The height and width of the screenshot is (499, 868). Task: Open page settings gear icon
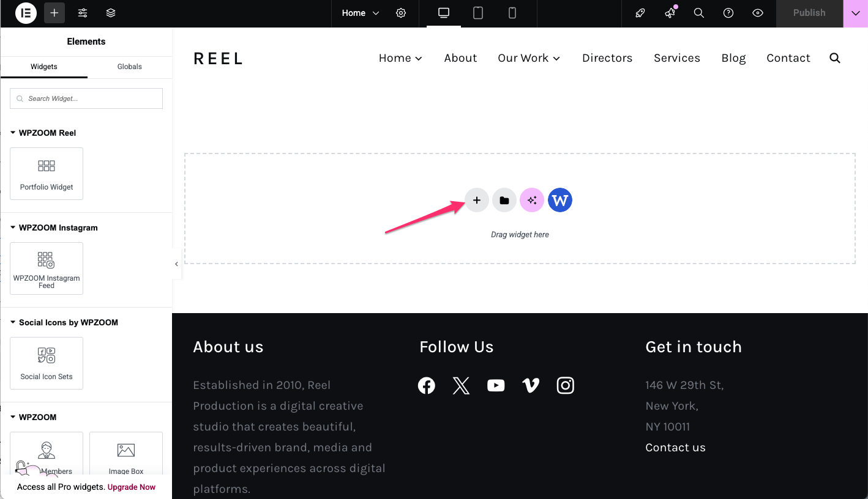[401, 13]
